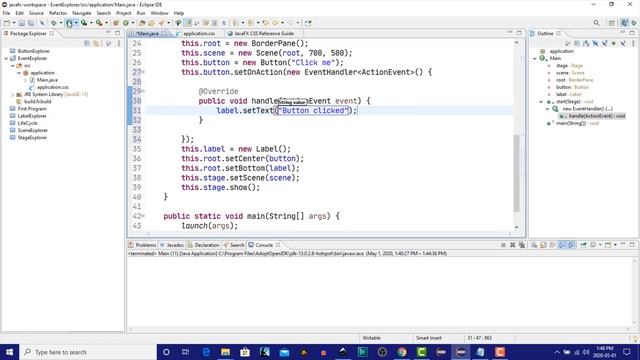The width and height of the screenshot is (640, 360).
Task: Run the program with green Run icon
Action: (x=69, y=23)
